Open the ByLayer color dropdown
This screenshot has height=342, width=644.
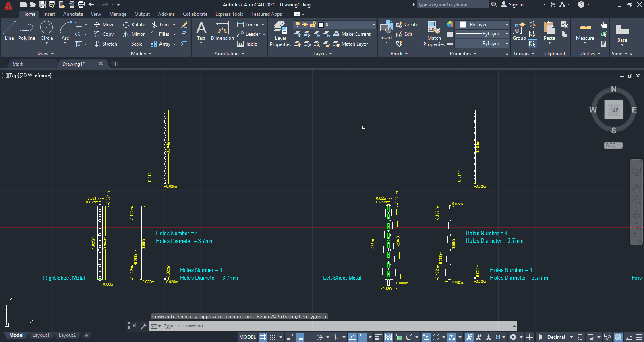click(x=482, y=25)
